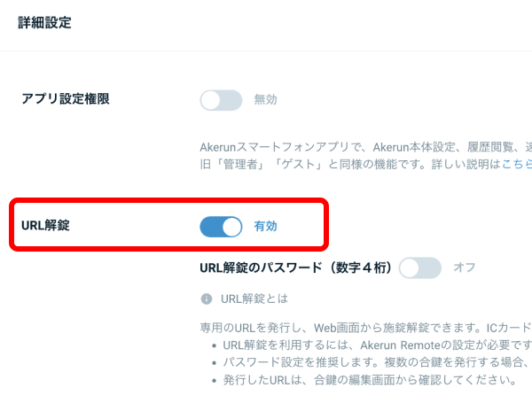Click the red highlighted URL解錠 row
This screenshot has width=532, height=411.
169,225
